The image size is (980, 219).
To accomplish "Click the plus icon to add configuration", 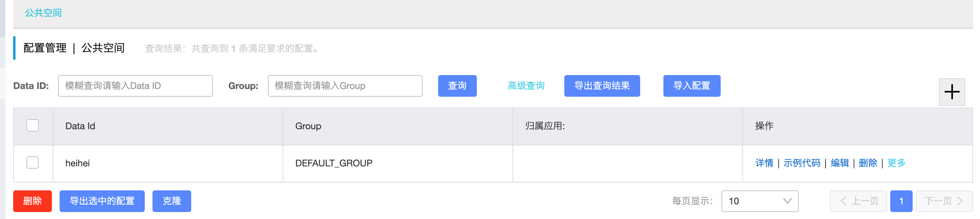I will [x=952, y=92].
